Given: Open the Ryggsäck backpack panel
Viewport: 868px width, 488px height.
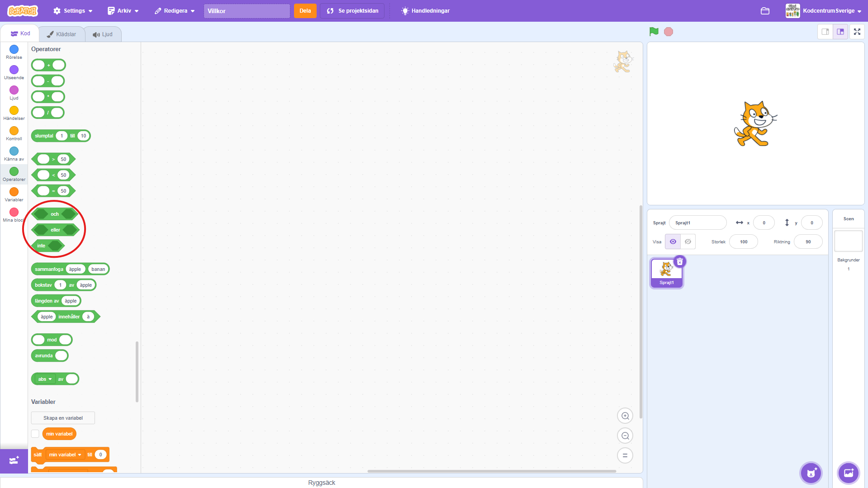Looking at the screenshot, I should click(322, 483).
